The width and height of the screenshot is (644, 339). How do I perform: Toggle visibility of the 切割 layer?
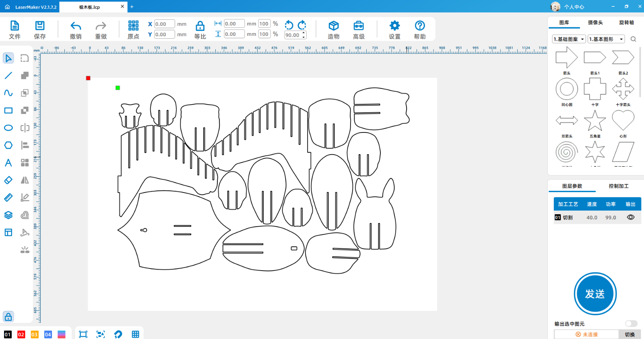click(631, 217)
